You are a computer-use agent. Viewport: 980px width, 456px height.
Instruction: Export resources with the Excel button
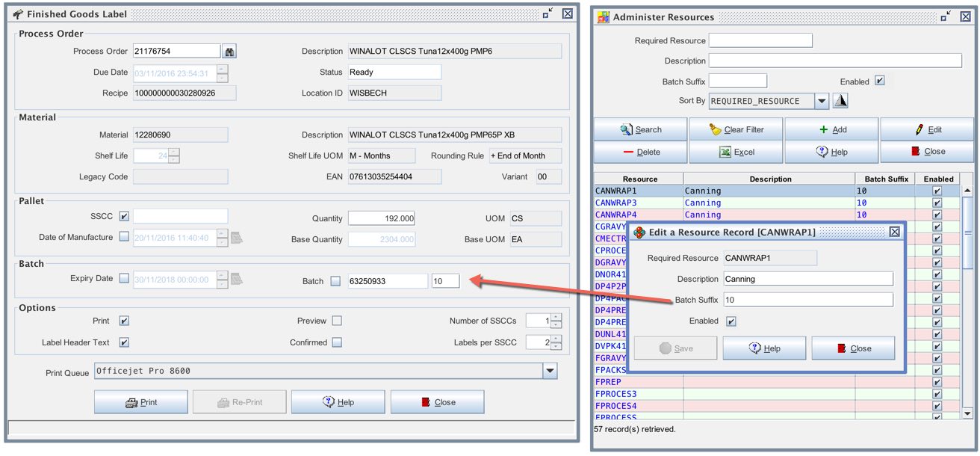pyautogui.click(x=736, y=152)
